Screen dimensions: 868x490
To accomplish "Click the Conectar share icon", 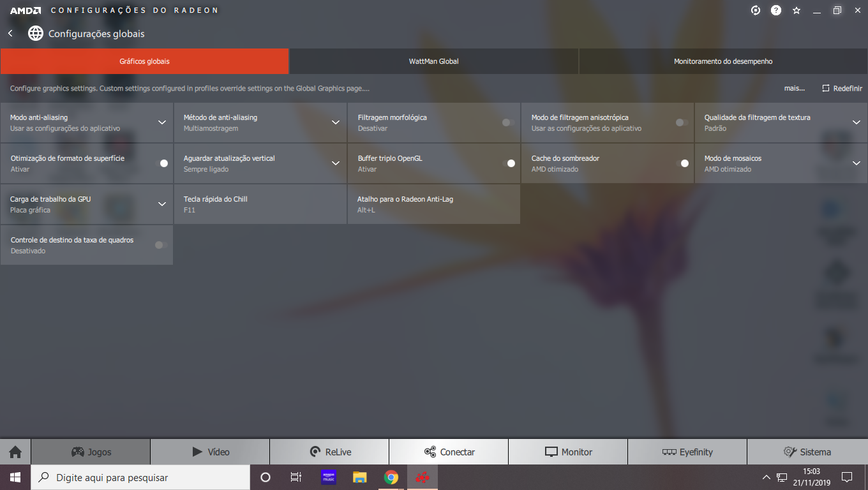I will [430, 452].
